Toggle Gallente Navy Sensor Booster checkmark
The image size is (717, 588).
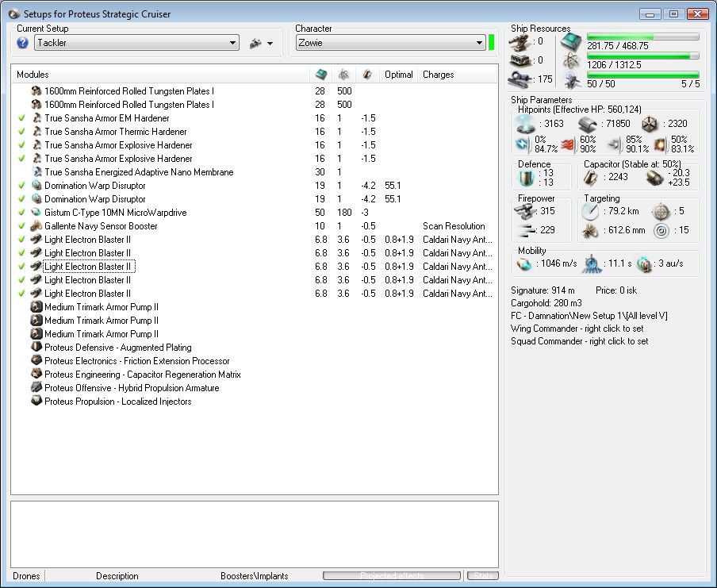point(21,226)
